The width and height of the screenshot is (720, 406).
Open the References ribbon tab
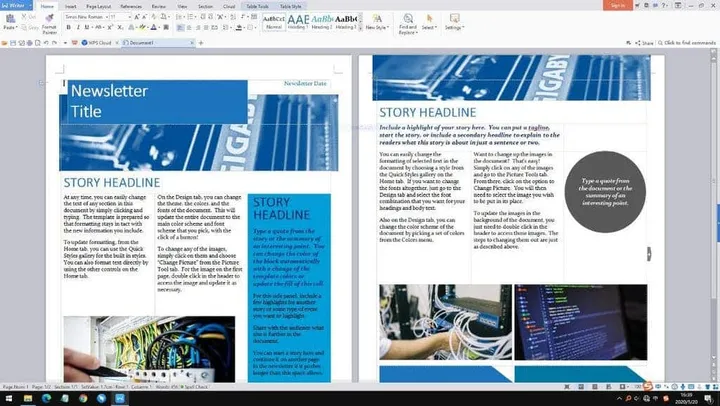133,5
